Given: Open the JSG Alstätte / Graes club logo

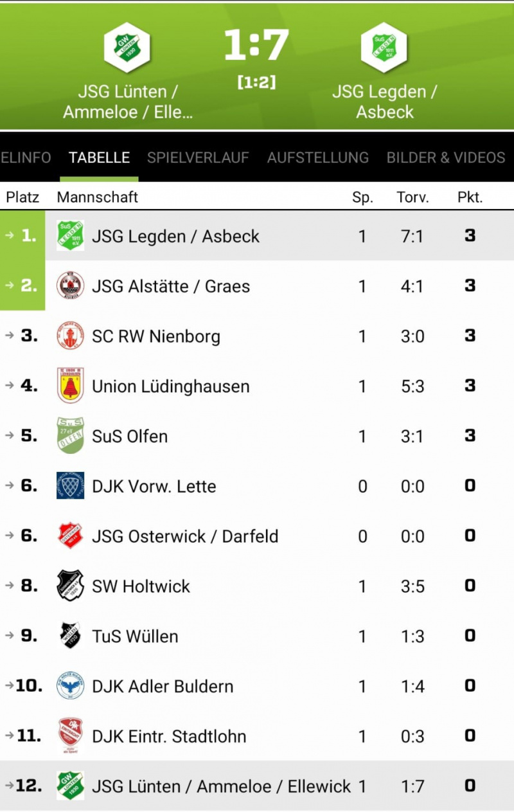Looking at the screenshot, I should 70,285.
